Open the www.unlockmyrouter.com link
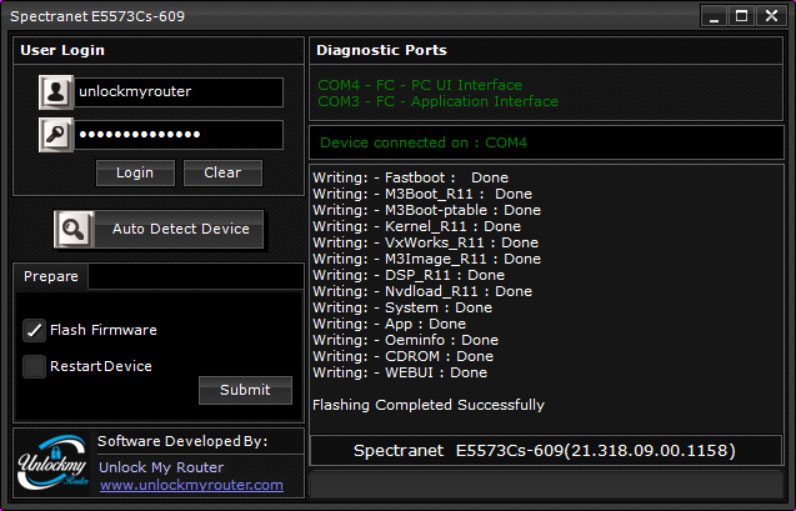 pos(191,485)
